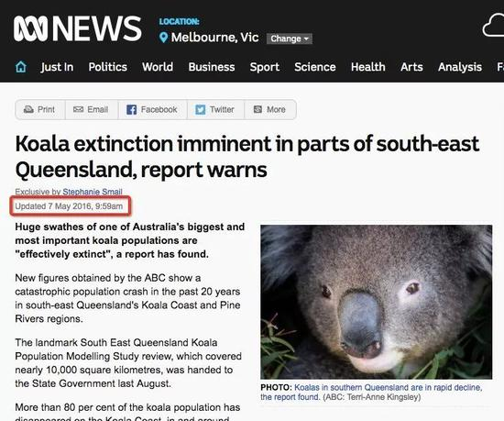The height and width of the screenshot is (421, 504).
Task: Click the ABC News logo
Action: [x=78, y=28]
